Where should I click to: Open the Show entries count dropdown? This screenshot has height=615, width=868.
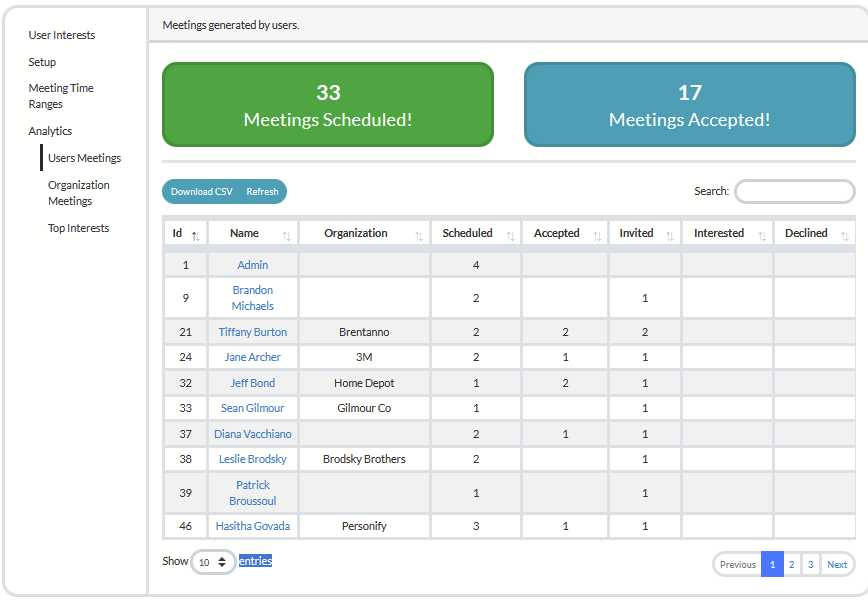[x=213, y=562]
